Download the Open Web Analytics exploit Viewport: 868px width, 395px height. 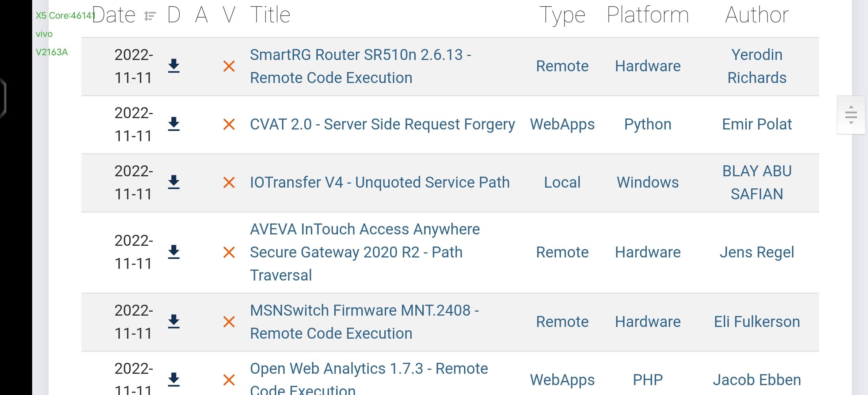[x=174, y=380]
